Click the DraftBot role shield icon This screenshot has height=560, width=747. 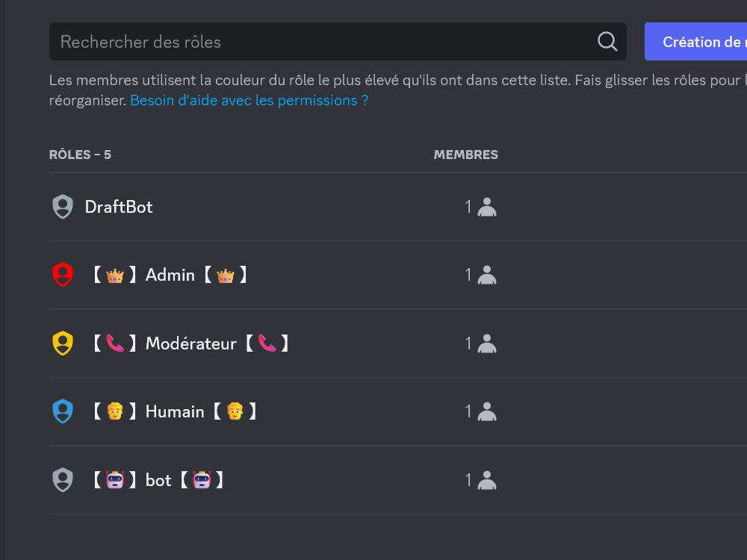click(63, 207)
